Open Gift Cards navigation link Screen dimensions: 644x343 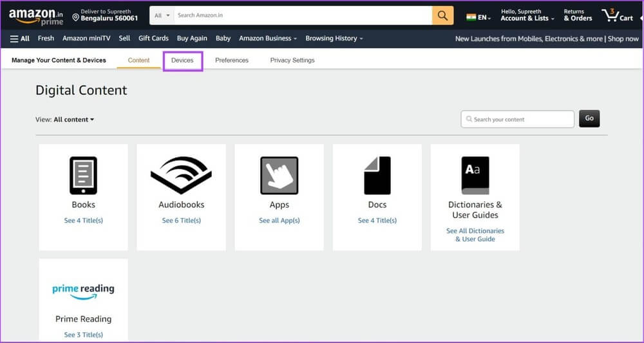pos(154,39)
